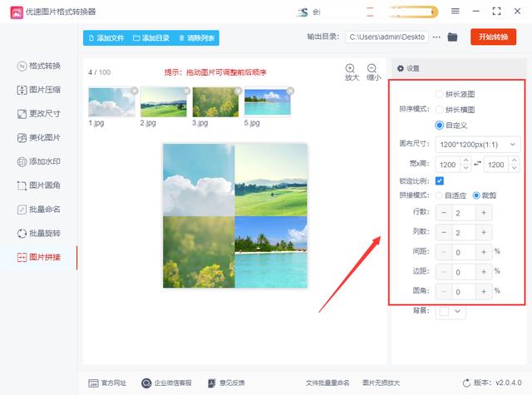Select the 拼长横图 horizontal layout radio
This screenshot has width=532, height=395.
point(440,110)
